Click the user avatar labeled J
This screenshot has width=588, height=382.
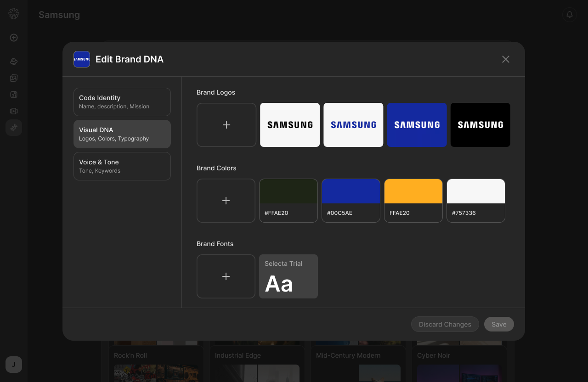pyautogui.click(x=14, y=365)
